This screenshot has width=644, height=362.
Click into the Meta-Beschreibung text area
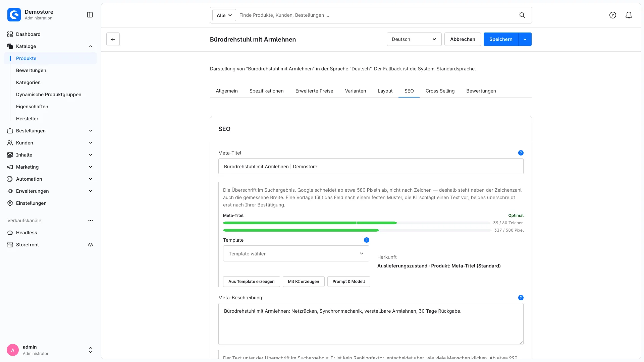coord(371,324)
